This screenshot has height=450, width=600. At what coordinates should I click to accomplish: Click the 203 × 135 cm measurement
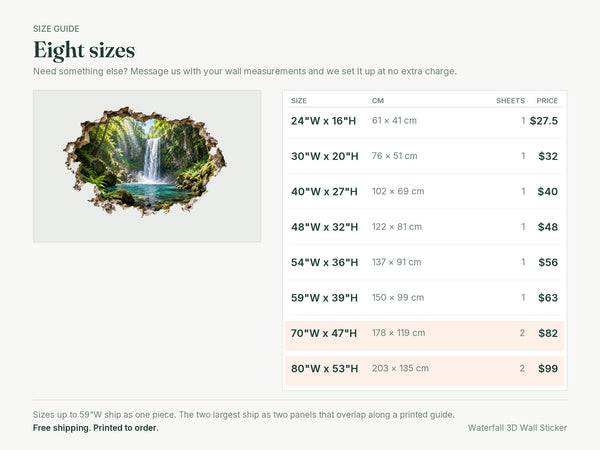point(400,368)
